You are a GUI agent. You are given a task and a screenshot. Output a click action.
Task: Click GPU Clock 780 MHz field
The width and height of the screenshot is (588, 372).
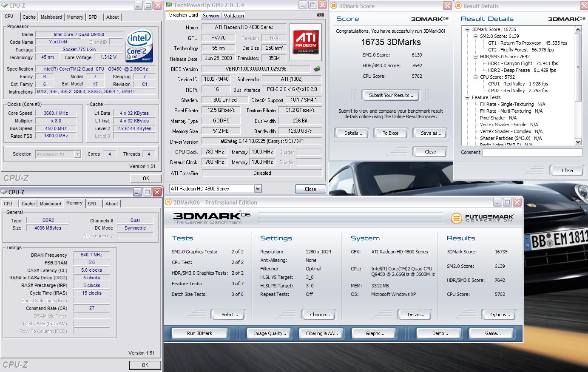[215, 152]
